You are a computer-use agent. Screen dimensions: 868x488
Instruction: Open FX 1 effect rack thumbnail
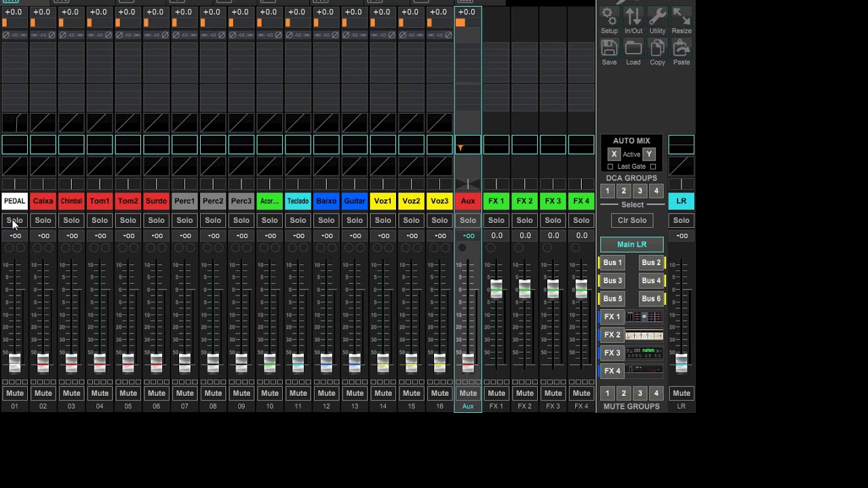pos(644,317)
